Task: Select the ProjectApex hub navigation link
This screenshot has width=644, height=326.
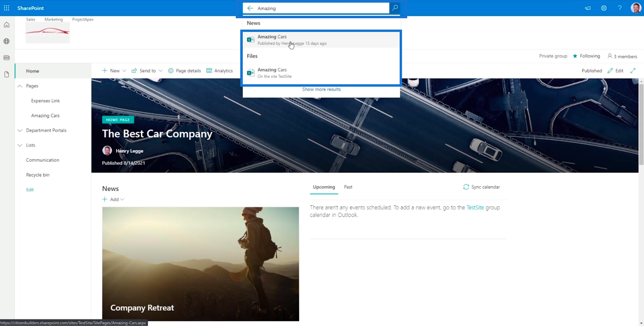Action: pos(83,19)
